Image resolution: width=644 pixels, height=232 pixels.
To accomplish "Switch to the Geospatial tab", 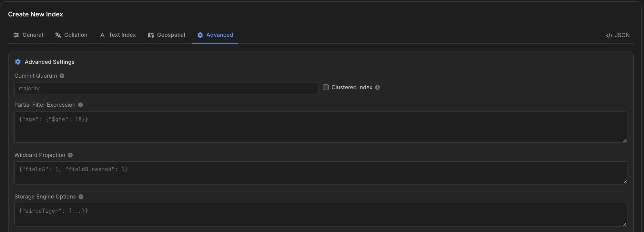I will 166,35.
